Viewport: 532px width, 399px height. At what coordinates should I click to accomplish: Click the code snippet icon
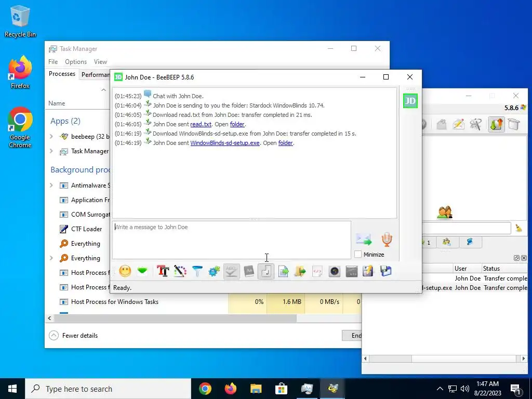(317, 271)
